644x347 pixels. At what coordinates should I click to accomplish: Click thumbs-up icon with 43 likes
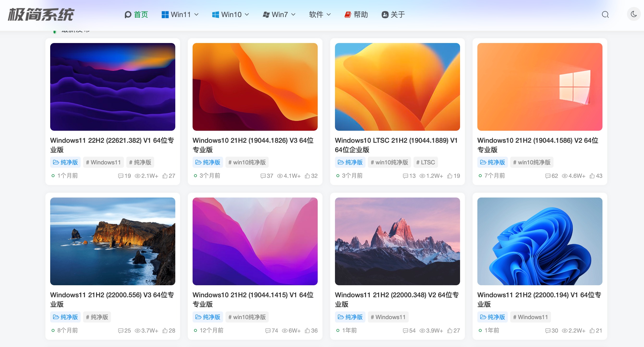coord(592,176)
